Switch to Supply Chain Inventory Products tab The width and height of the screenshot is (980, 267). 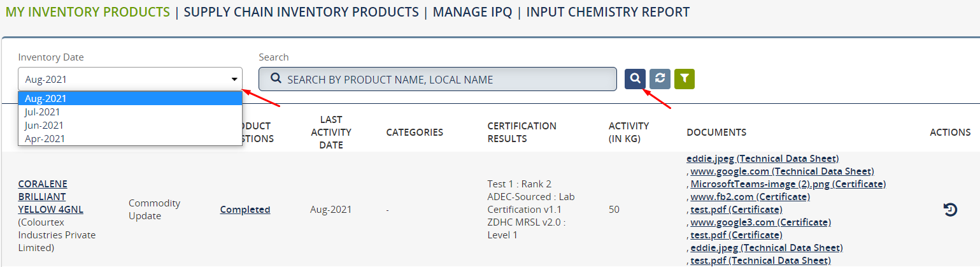pos(301,12)
